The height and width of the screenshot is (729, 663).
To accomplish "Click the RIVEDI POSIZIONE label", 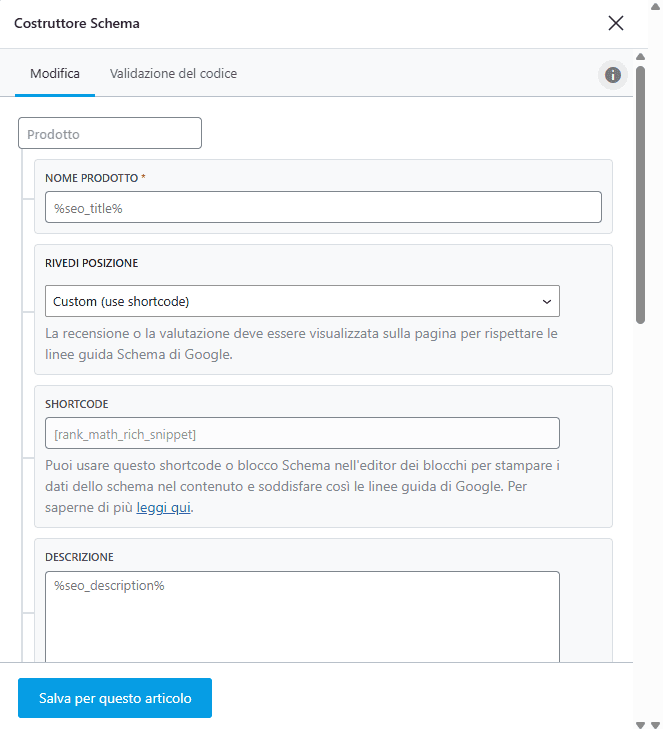I will 92,263.
